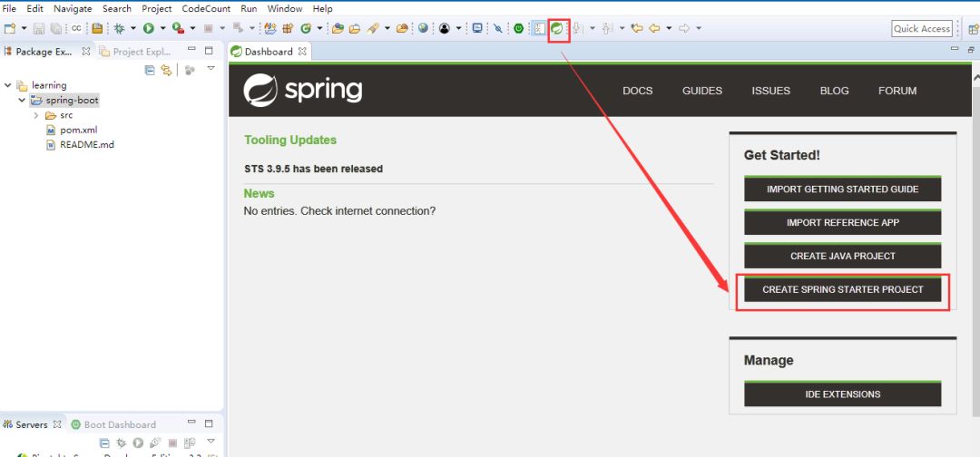This screenshot has height=457, width=980.
Task: Click Collapse All in Package Explorer
Action: click(x=150, y=70)
